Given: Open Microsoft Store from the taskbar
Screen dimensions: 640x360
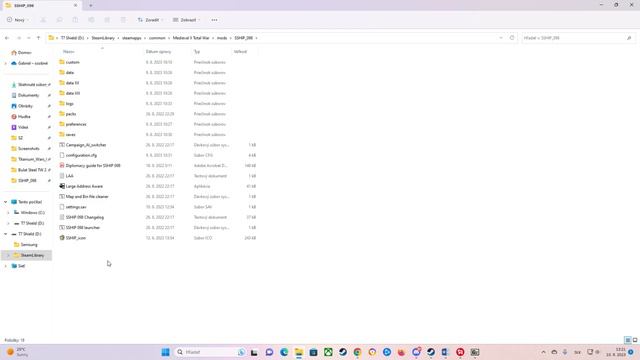Looking at the screenshot, I should coord(313,352).
